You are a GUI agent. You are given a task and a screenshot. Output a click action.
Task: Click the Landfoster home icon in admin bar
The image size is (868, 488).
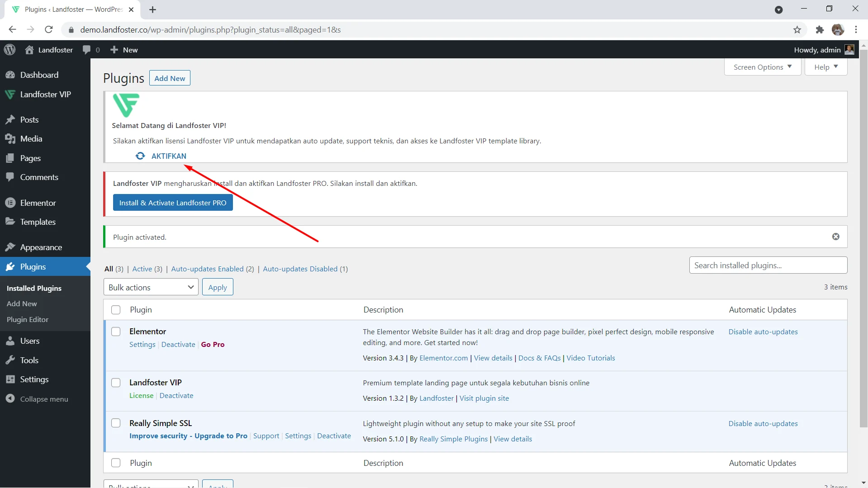(x=29, y=50)
